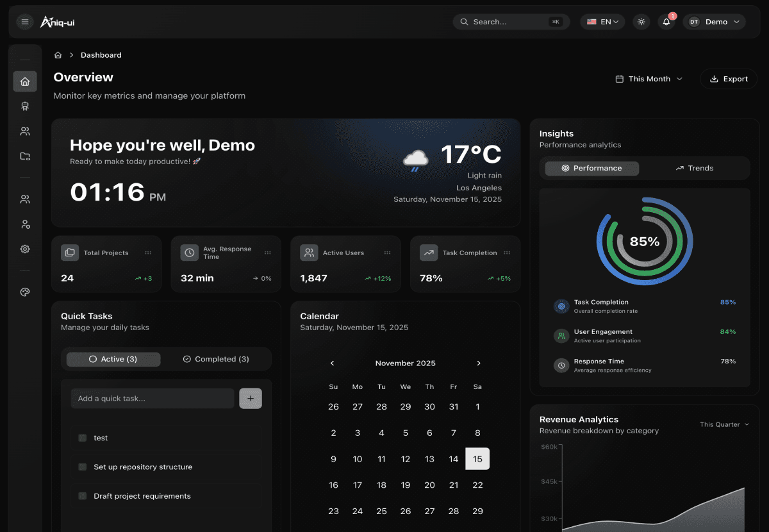Click the Export button

(729, 79)
